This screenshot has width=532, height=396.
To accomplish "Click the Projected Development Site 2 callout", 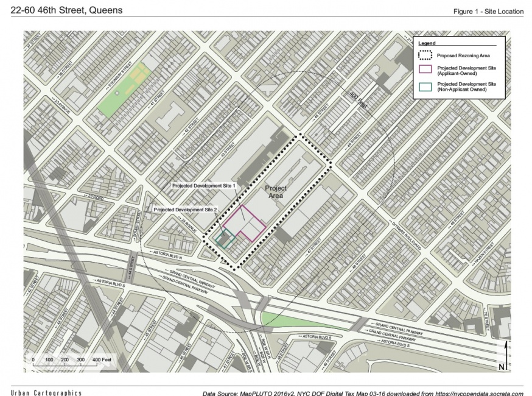I will tap(186, 209).
